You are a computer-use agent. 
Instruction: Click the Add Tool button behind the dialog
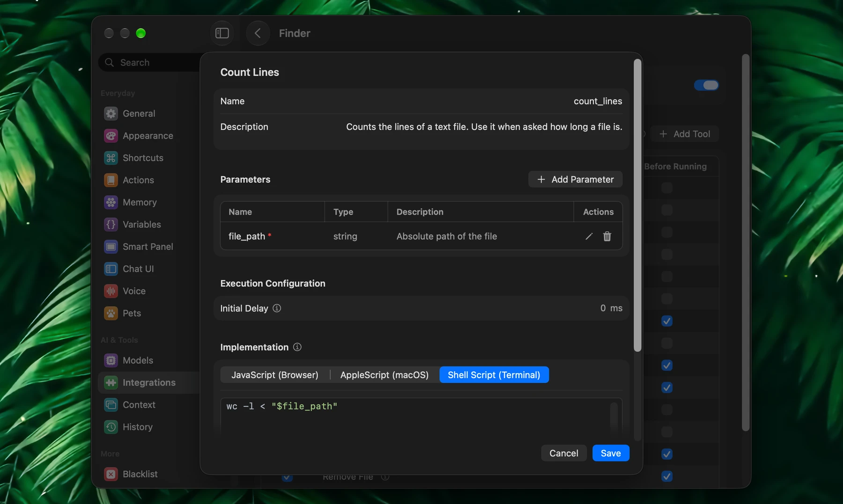pyautogui.click(x=685, y=134)
